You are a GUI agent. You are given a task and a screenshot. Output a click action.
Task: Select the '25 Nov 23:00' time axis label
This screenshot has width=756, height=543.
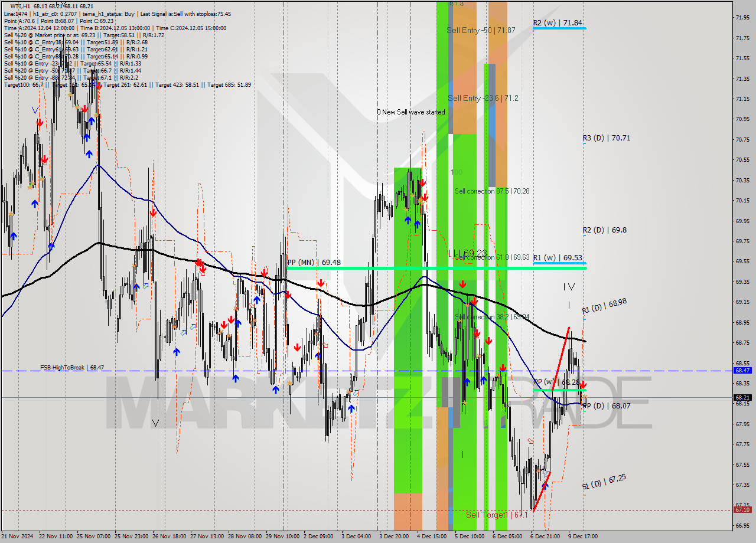click(132, 537)
